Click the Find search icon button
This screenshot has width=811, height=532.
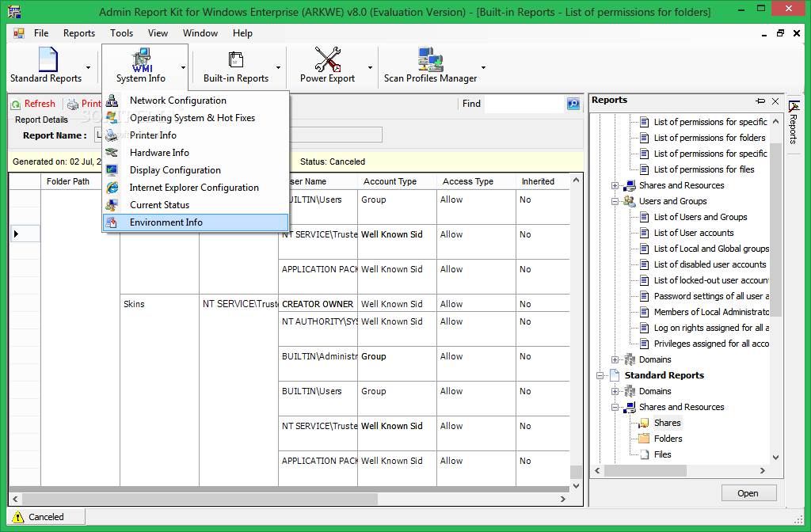[x=573, y=104]
